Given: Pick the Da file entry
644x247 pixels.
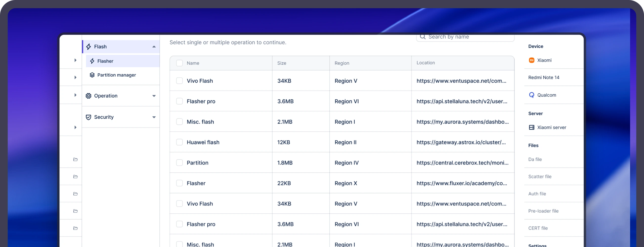Looking at the screenshot, I should pos(554,160).
